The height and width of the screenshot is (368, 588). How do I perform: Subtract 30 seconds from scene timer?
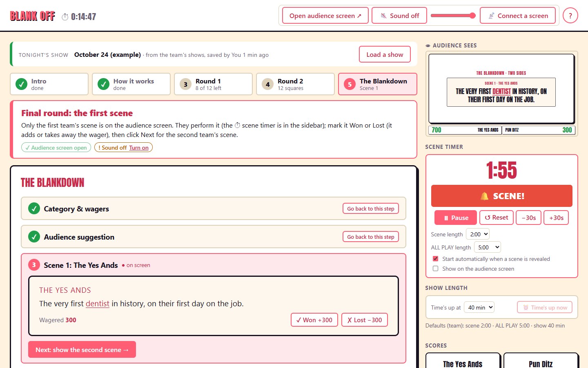(x=528, y=218)
